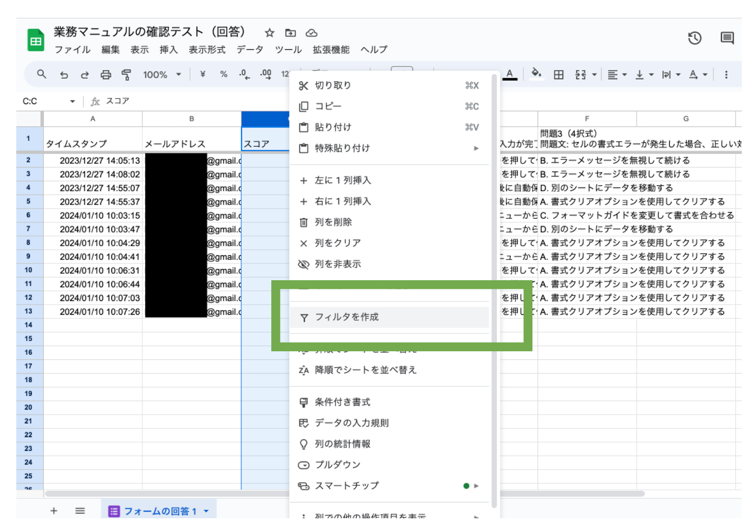The height and width of the screenshot is (532, 756).
Task: Print the spreadsheet
Action: [106, 75]
